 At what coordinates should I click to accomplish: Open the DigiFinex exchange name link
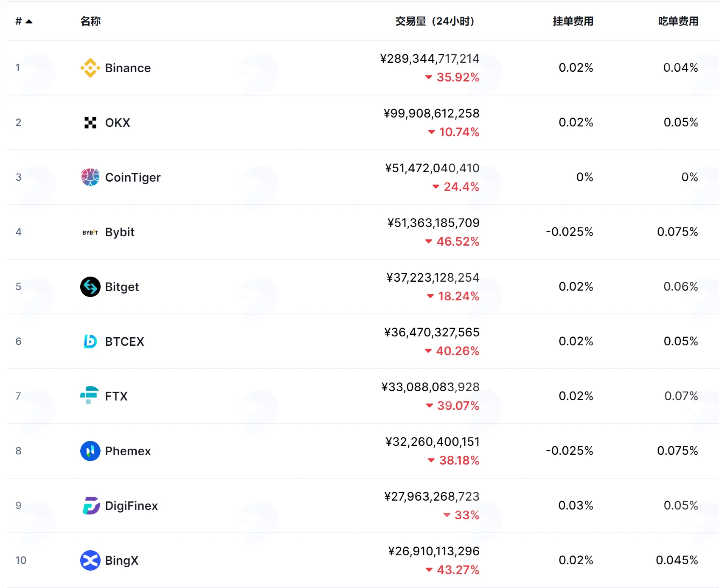(x=131, y=506)
